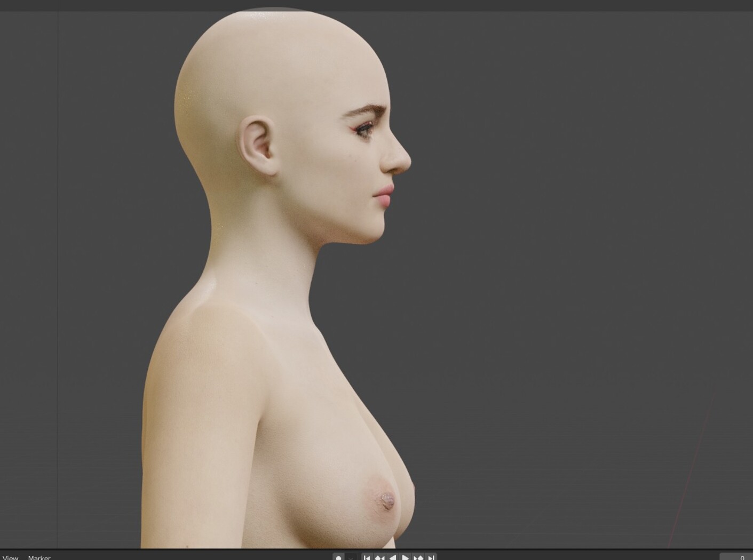The width and height of the screenshot is (753, 560).
Task: Jump to the next keyframe
Action: pyautogui.click(x=418, y=557)
